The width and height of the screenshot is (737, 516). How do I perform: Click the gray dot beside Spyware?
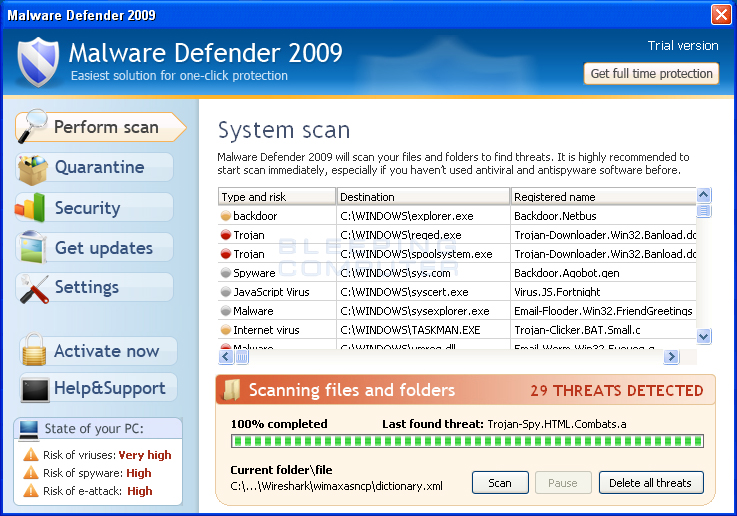(x=226, y=273)
